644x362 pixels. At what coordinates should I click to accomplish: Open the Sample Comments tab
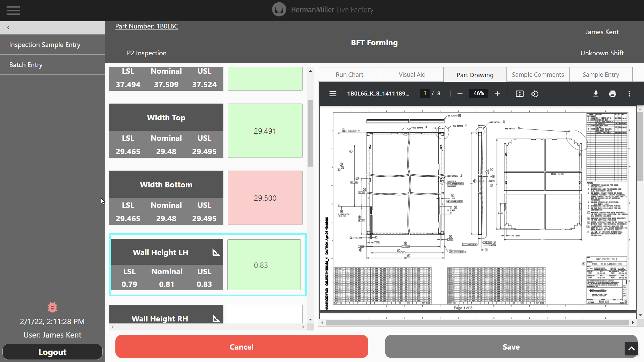point(538,74)
